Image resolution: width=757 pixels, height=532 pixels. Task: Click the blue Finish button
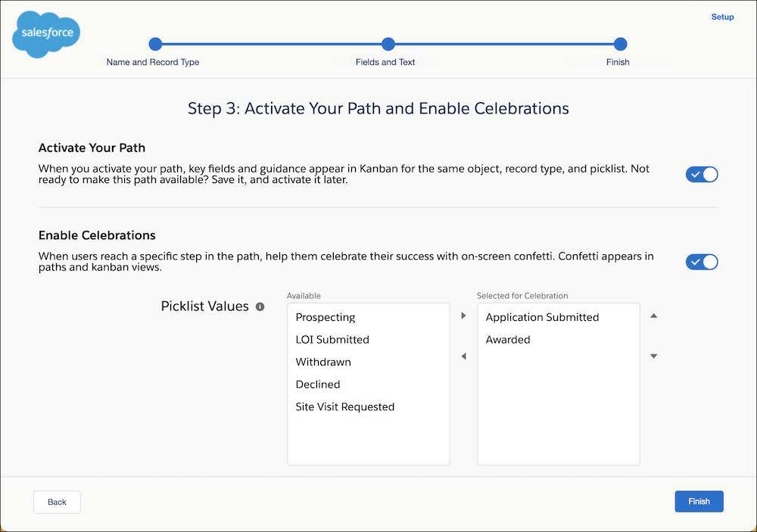coord(699,502)
